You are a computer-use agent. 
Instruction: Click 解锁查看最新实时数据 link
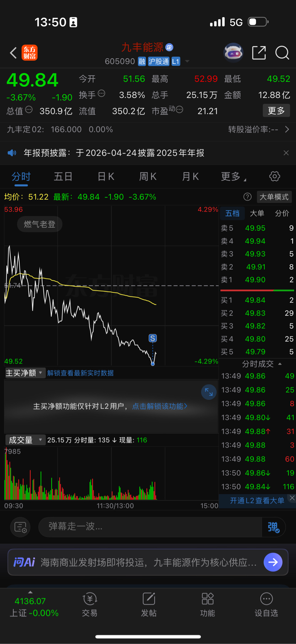[80, 373]
